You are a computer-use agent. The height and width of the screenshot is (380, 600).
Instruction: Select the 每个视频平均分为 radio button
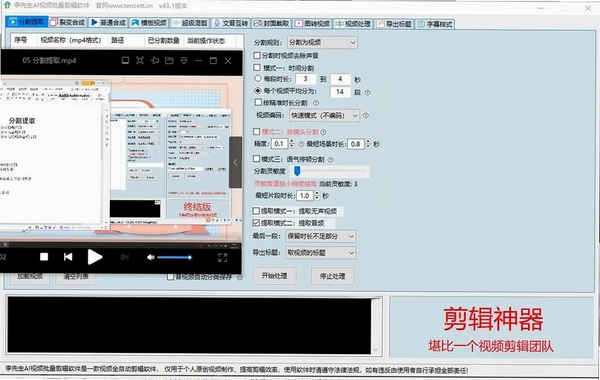[x=258, y=91]
